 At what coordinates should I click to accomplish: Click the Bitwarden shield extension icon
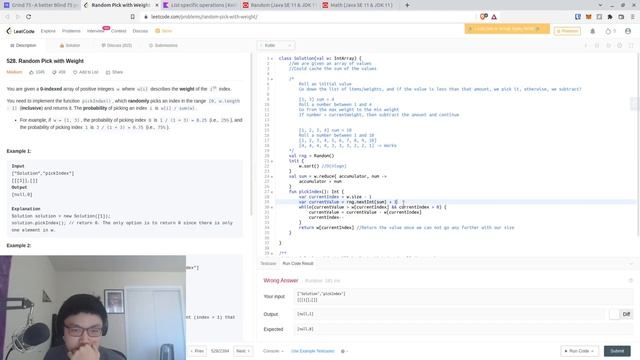[578, 17]
